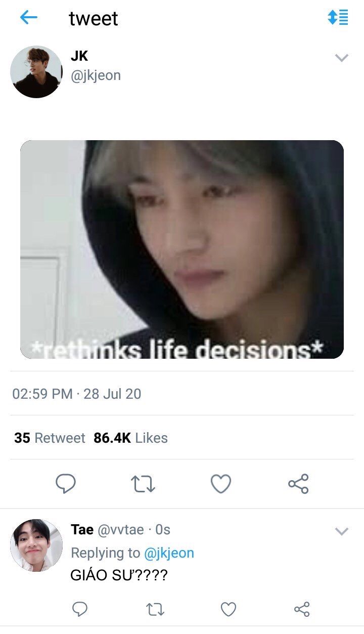View the 86.4K Likes list
Screen dimensions: 364x634
(130, 438)
